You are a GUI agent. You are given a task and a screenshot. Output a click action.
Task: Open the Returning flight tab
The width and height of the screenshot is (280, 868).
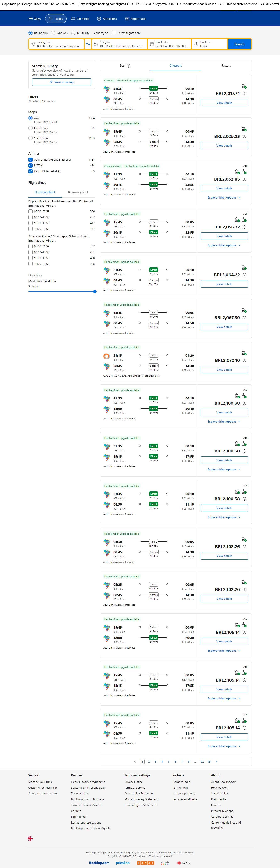point(78,192)
